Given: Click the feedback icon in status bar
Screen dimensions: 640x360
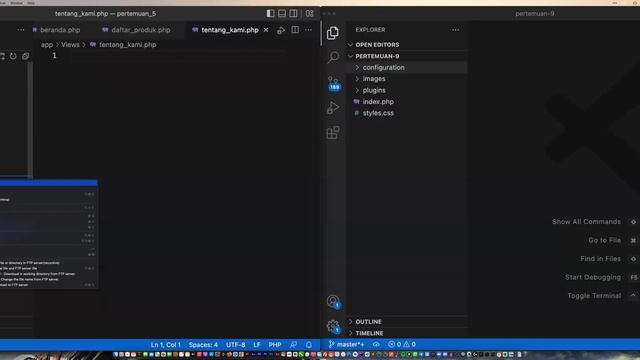Looking at the screenshot, I should click(x=293, y=344).
